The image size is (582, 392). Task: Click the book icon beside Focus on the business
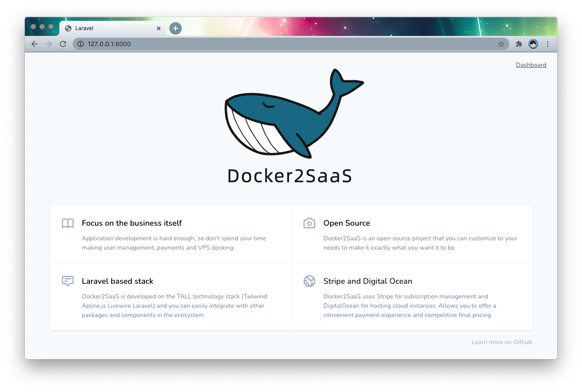coord(68,223)
